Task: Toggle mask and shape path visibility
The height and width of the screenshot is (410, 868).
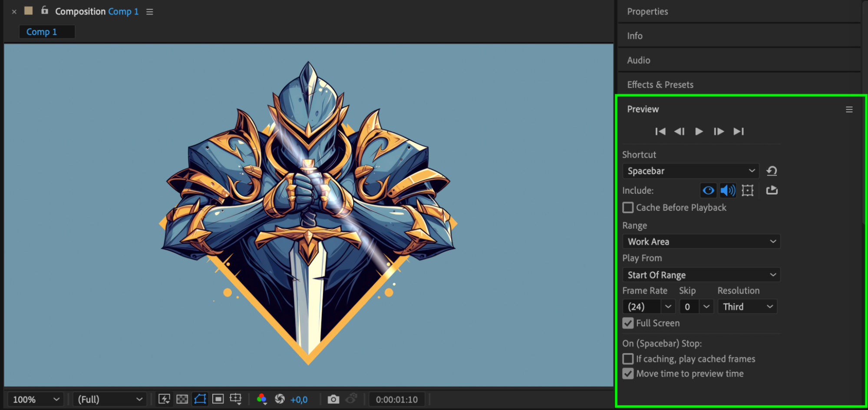Action: click(200, 399)
